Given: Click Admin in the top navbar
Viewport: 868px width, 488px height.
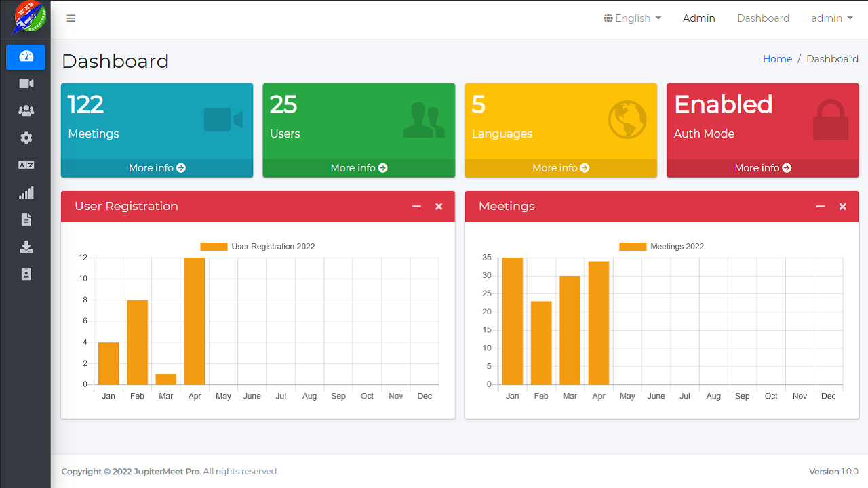Looking at the screenshot, I should point(698,18).
